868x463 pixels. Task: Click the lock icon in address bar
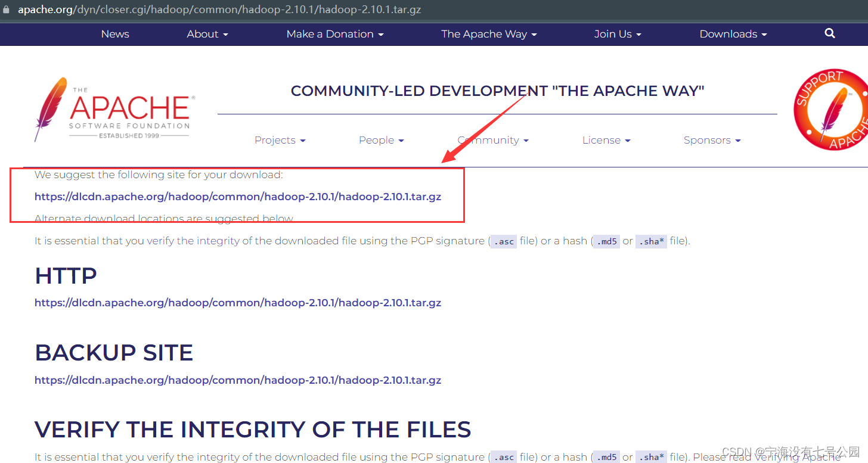click(7, 10)
